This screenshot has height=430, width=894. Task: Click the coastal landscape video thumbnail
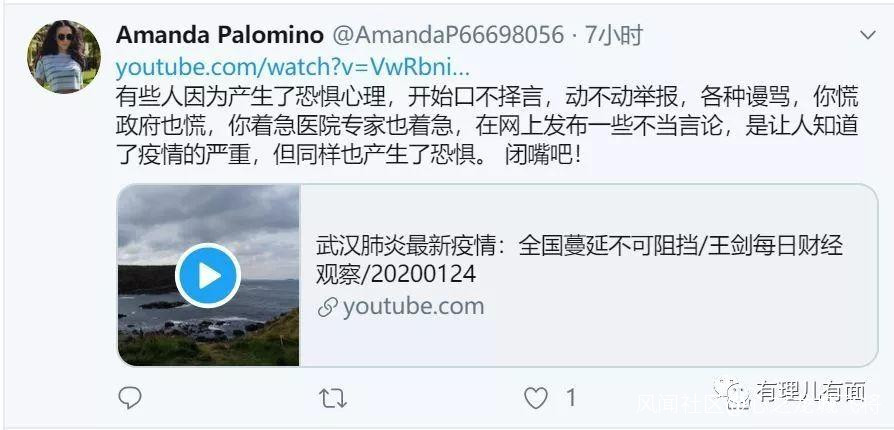coord(208,275)
